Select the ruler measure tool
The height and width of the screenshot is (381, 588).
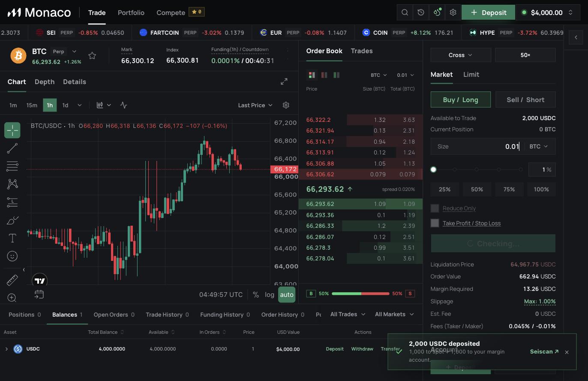(12, 280)
